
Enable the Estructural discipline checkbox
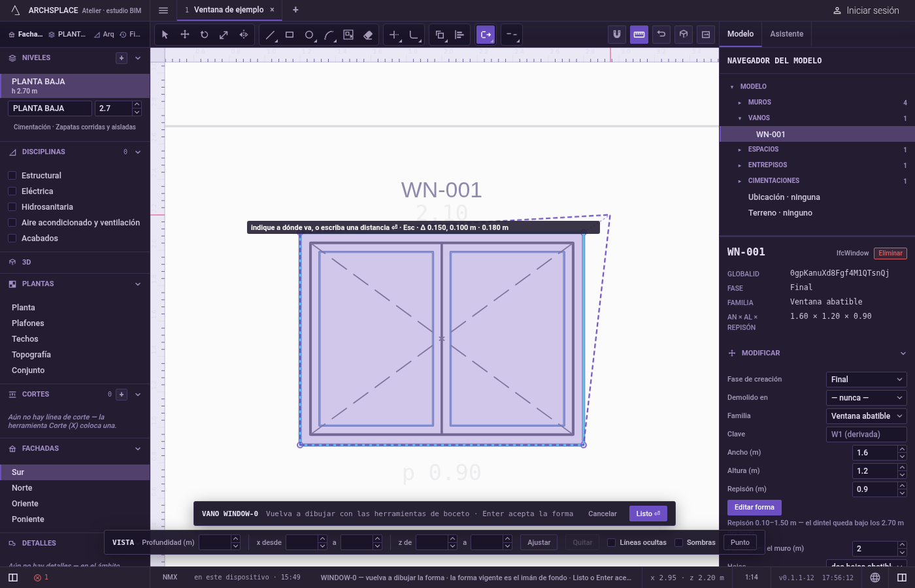pos(12,176)
